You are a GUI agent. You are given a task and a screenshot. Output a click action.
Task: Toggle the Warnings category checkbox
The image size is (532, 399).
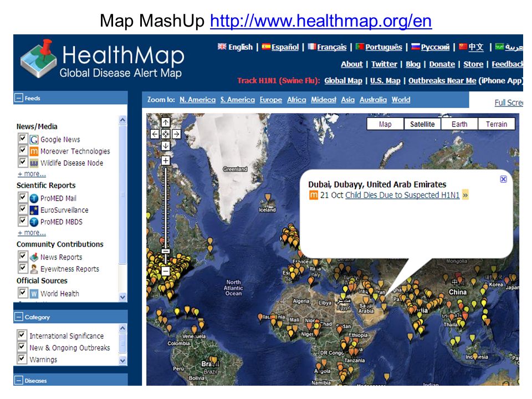(x=22, y=359)
